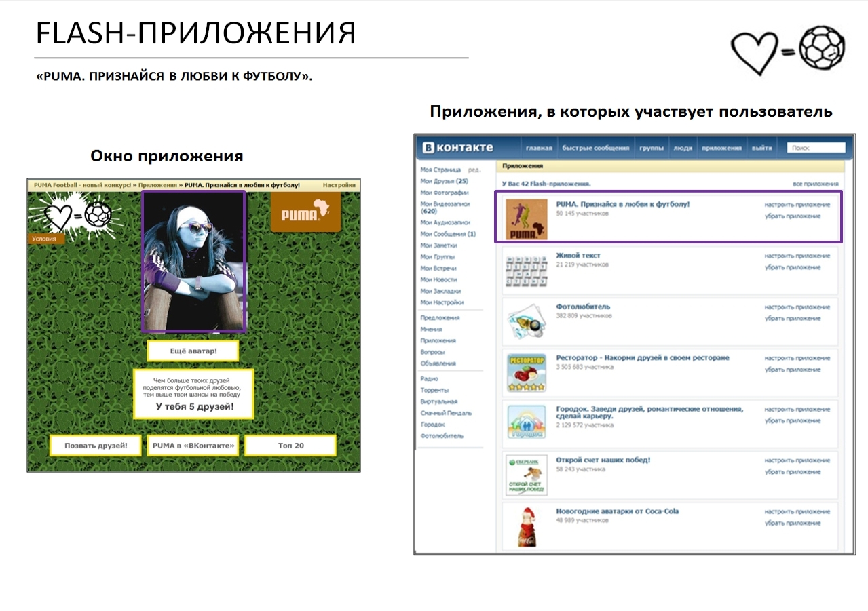Image resolution: width=868 pixels, height=611 pixels.
Task: Open группы in the VK top menu
Action: pos(652,148)
